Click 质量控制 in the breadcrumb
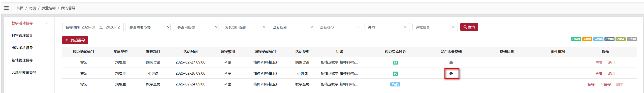The width and height of the screenshot is (644, 93). click(x=49, y=8)
